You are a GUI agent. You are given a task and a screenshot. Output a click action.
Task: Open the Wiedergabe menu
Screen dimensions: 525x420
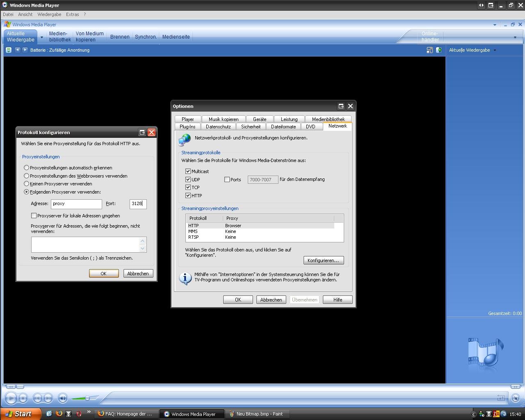coord(49,14)
